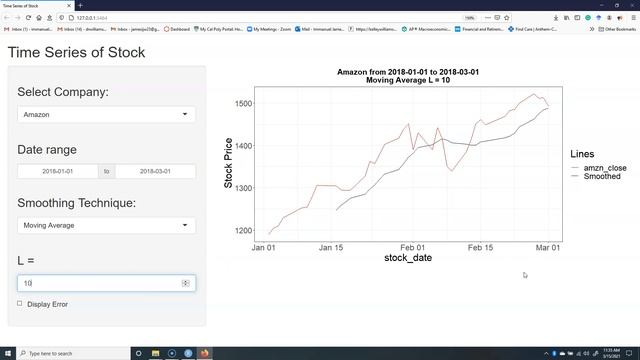Screen dimensions: 640x360
Task: Open the green extension icon
Action: [x=588, y=18]
